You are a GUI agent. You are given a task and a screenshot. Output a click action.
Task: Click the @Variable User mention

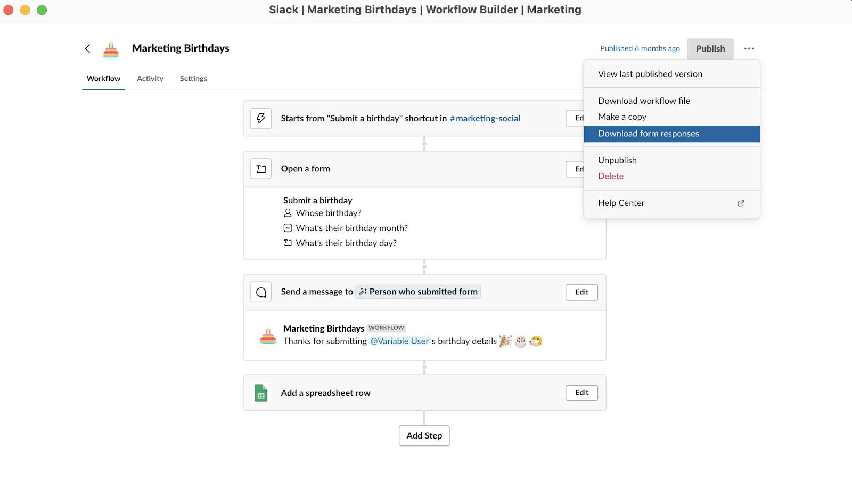tap(399, 341)
